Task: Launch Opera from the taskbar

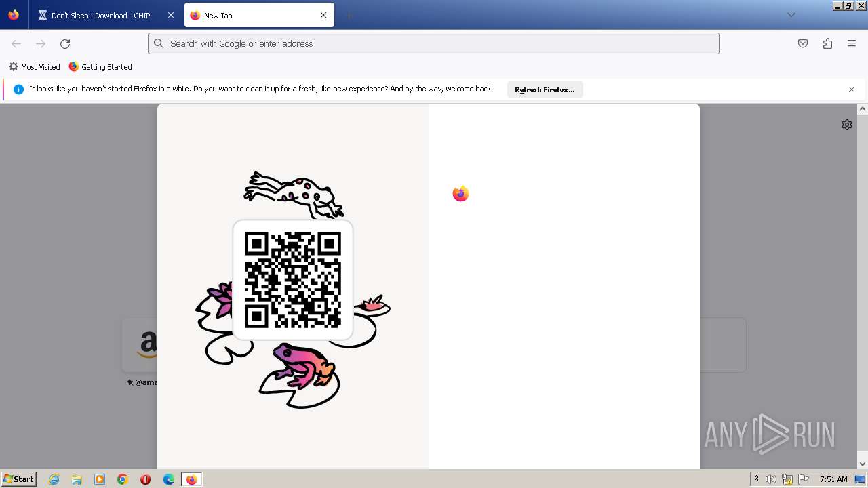Action: [145, 479]
